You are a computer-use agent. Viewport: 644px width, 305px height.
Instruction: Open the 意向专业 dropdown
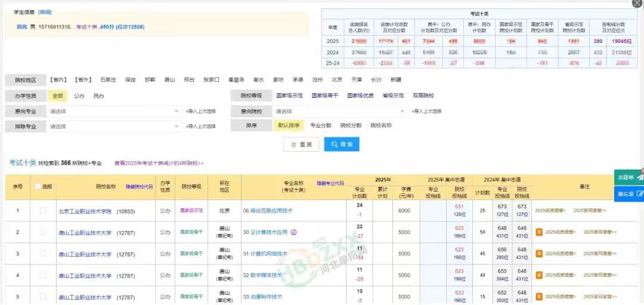114,111
